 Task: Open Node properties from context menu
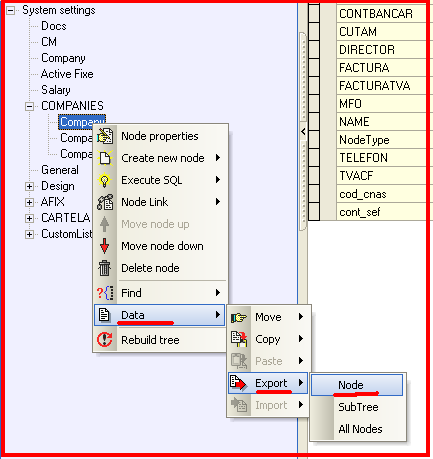click(160, 136)
